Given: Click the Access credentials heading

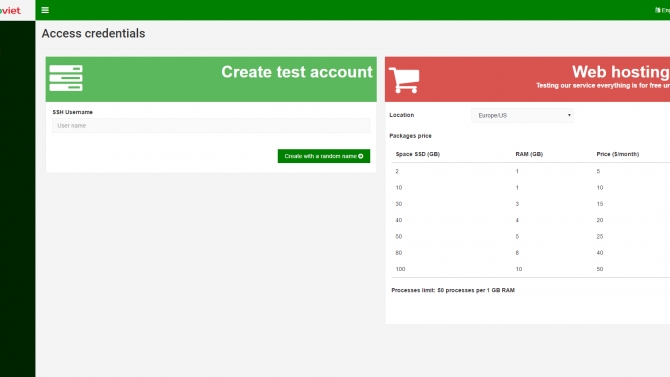Looking at the screenshot, I should tap(93, 33).
